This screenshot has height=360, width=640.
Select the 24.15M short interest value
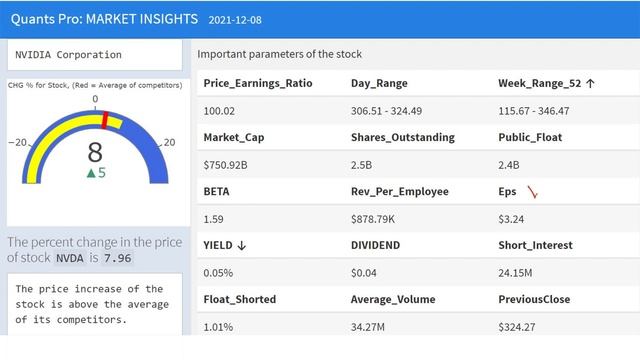[x=515, y=273]
